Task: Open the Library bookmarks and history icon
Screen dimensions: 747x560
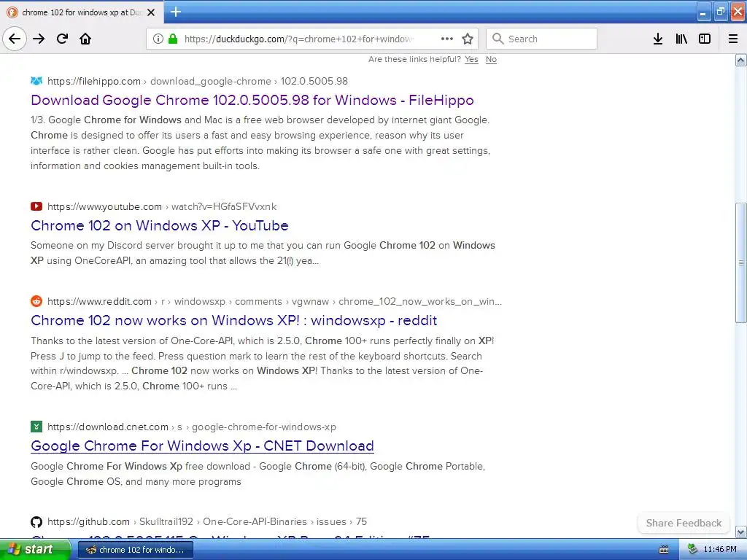Action: coord(681,39)
